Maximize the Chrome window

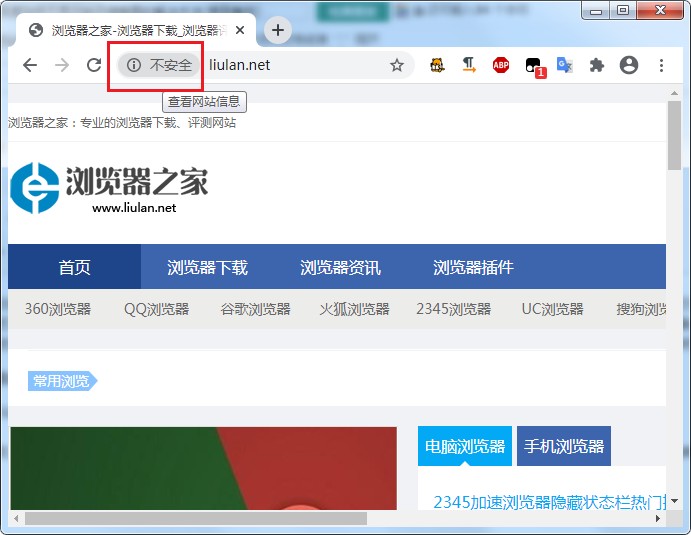tap(622, 11)
